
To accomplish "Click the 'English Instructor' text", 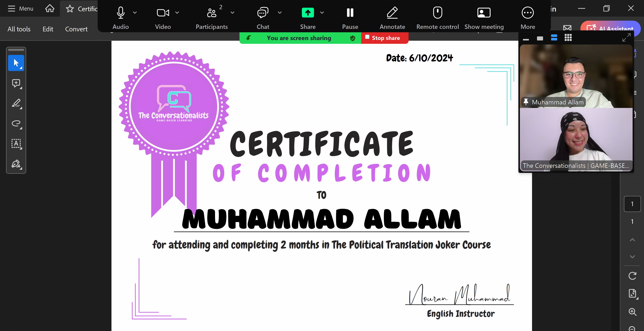I will [461, 314].
